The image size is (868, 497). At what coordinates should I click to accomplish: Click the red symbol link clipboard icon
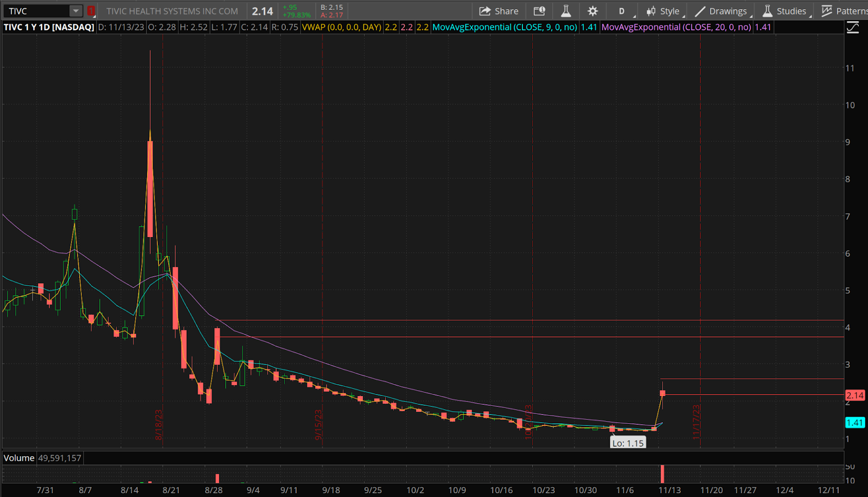click(91, 11)
